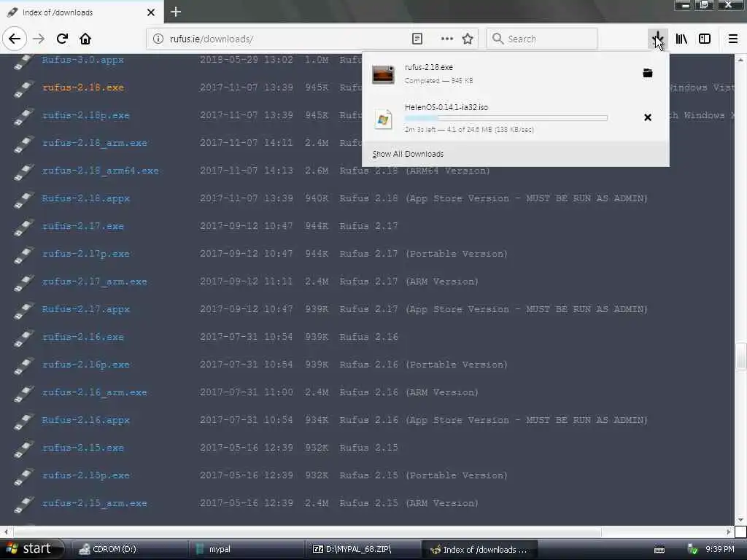
Task: Click Index of /downloads taskbar button
Action: 480,550
